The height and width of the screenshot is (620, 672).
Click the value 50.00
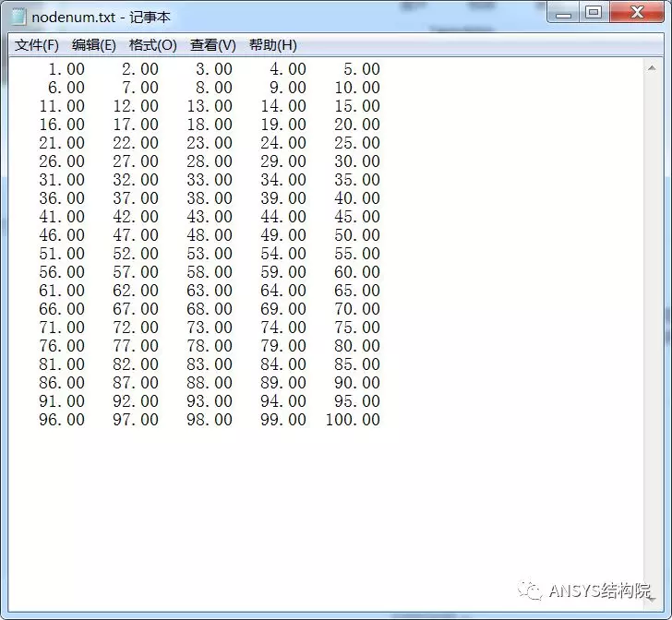point(357,234)
